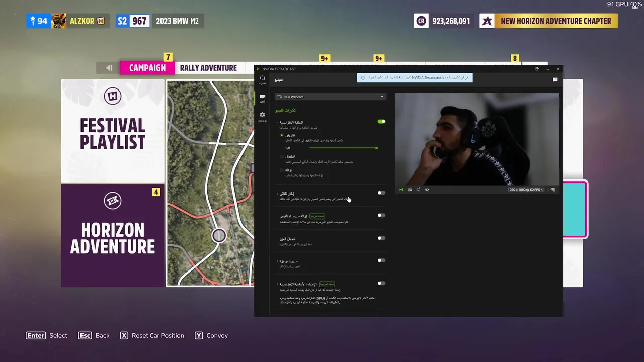Enable the eye contact effect toggle
The width and height of the screenshot is (644, 362).
tap(381, 238)
